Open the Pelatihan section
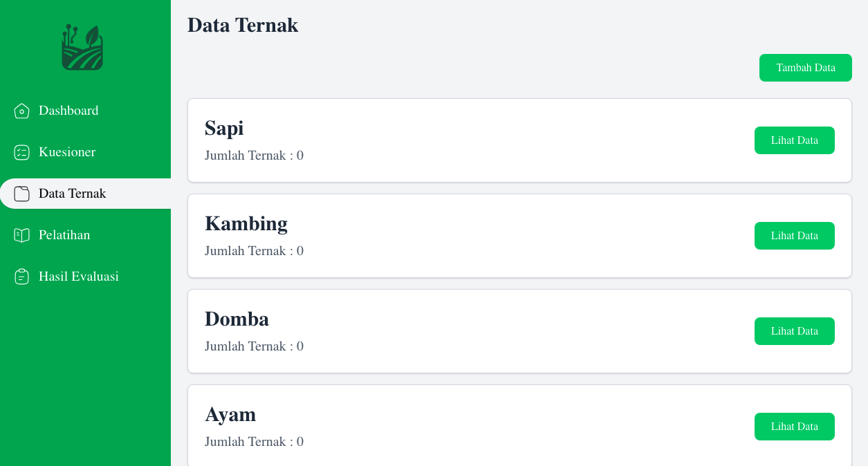This screenshot has width=868, height=466. point(64,235)
